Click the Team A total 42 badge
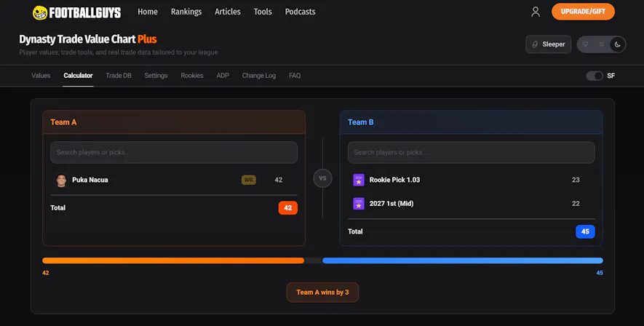Image resolution: width=644 pixels, height=326 pixels. tap(288, 208)
